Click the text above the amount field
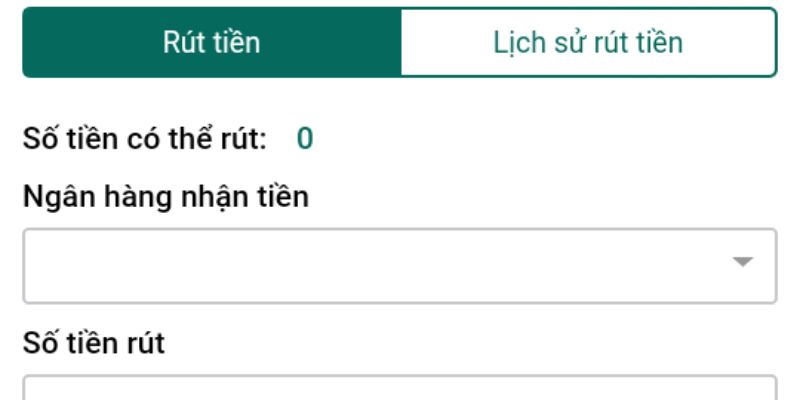 click(93, 344)
